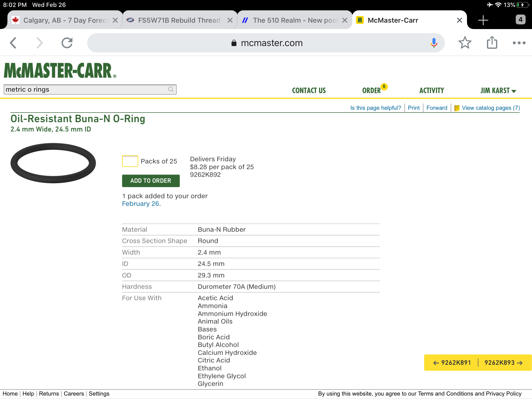Open the Returns footer link
This screenshot has width=532, height=399.
(x=49, y=394)
